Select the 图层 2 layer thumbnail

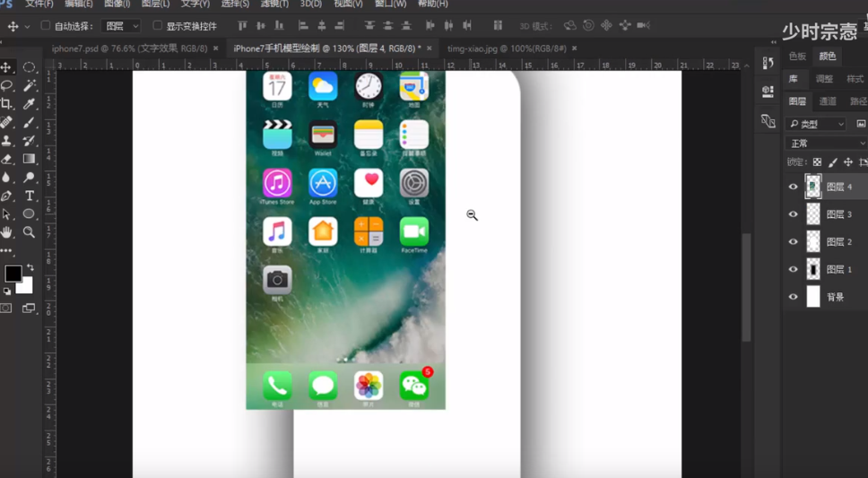coord(813,241)
